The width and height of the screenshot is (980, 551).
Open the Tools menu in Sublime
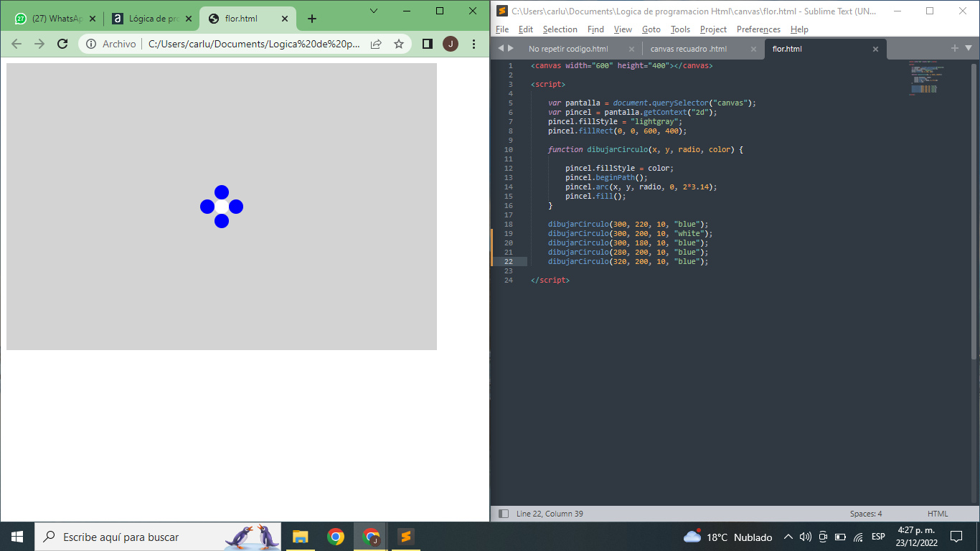680,29
